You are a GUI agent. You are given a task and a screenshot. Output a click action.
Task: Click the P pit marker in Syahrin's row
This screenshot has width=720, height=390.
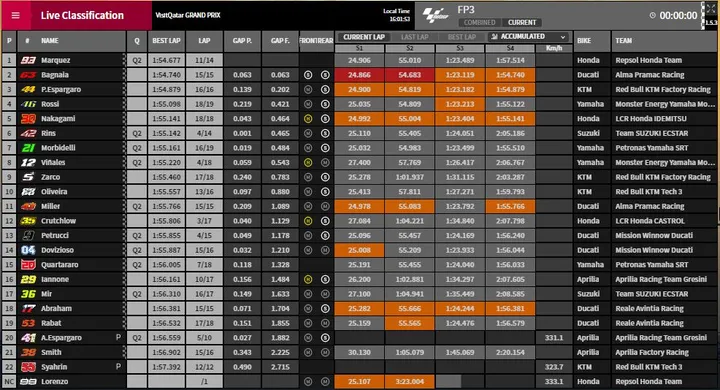pyautogui.click(x=118, y=367)
